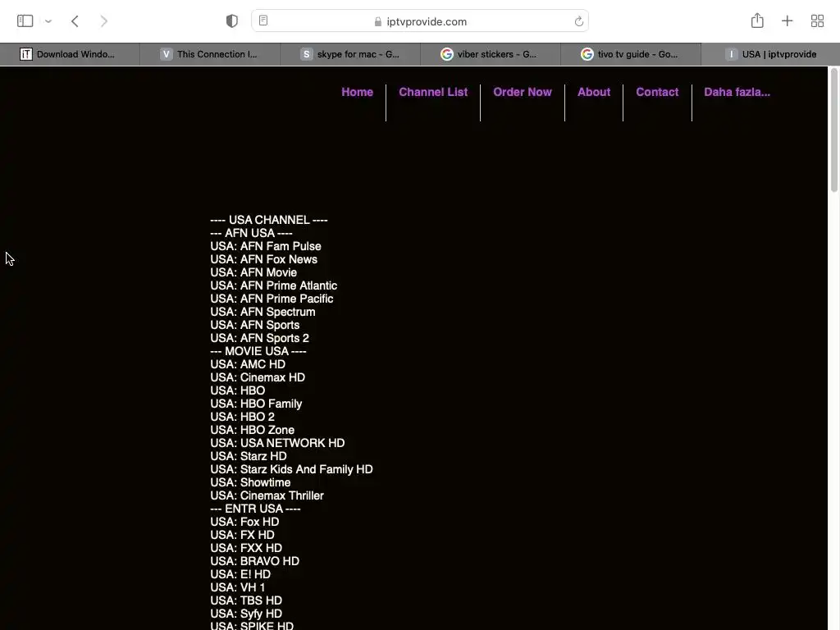Image resolution: width=840 pixels, height=630 pixels.
Task: Select the 'USA: AFN Prime Atlantic' line
Action: pos(273,285)
